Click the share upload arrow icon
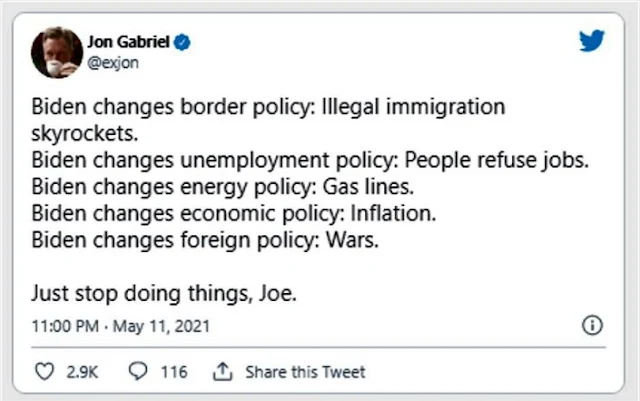 pos(222,371)
